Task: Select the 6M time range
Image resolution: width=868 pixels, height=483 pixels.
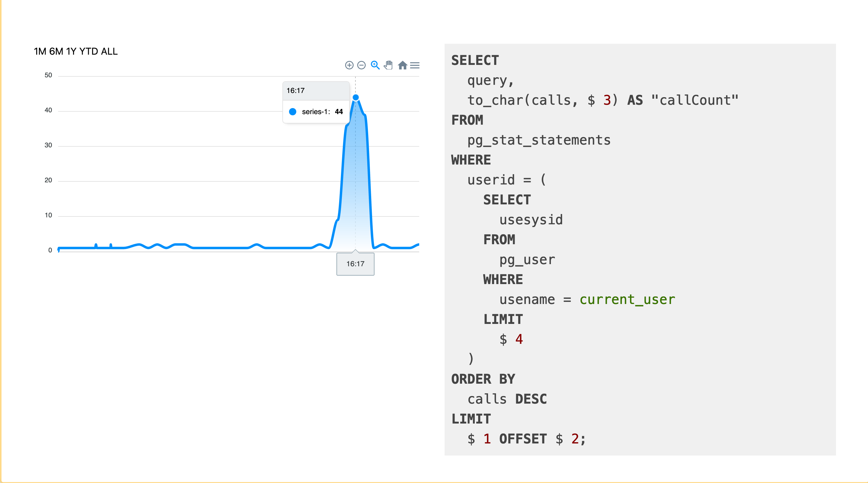Action: point(56,51)
